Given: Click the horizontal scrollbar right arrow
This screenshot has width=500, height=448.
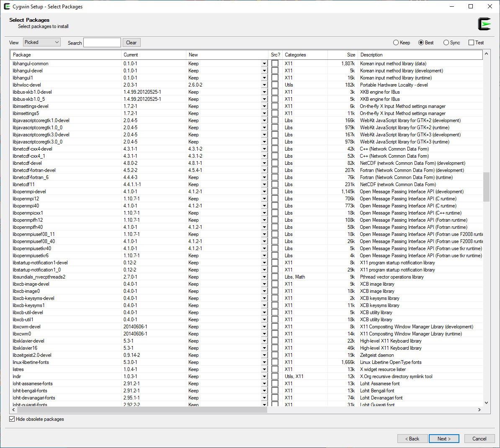Looking at the screenshot, I should coord(479,410).
